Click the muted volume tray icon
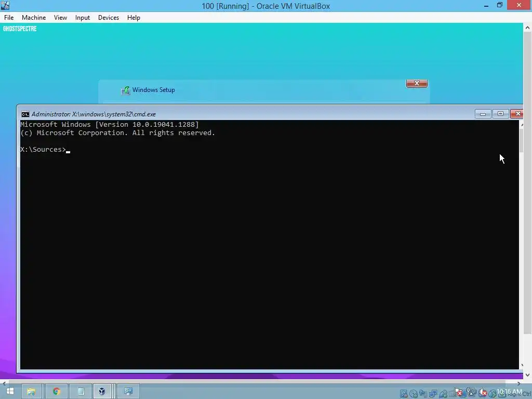Screen dimensions: 532x399 (x=483, y=393)
